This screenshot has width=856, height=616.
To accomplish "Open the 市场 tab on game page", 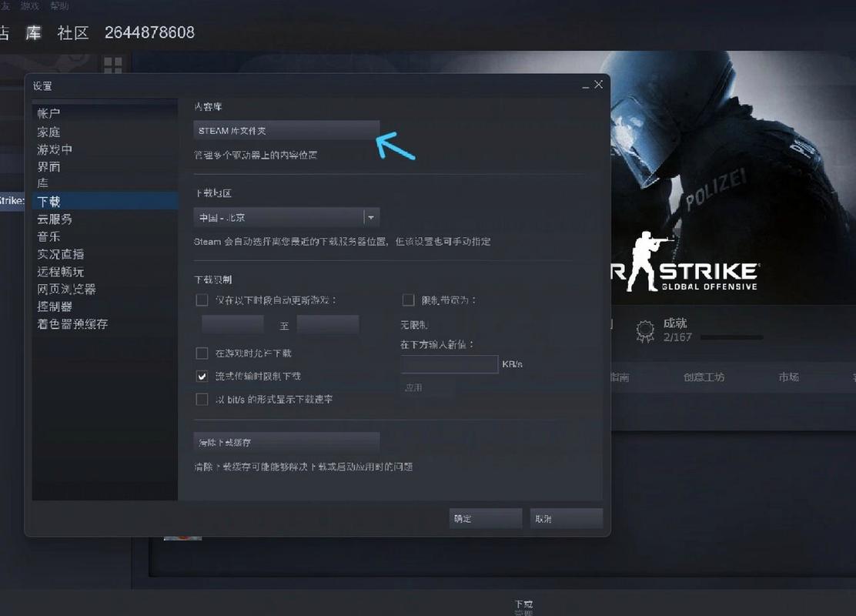I will click(789, 377).
